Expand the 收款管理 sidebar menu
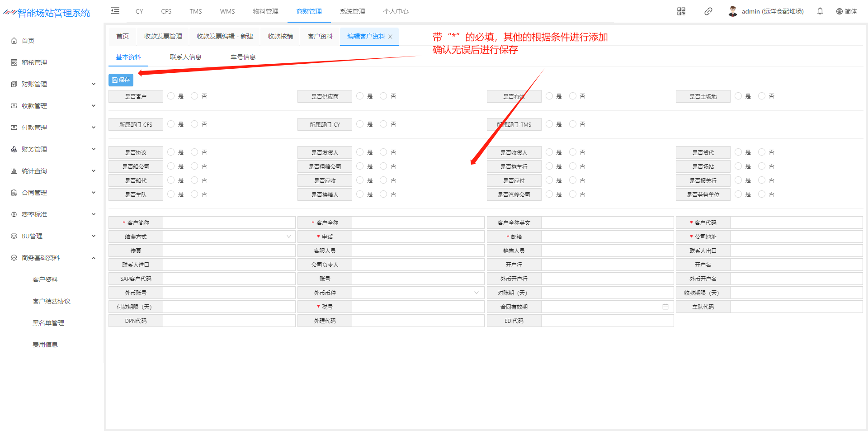Image resolution: width=868 pixels, height=431 pixels. pyautogui.click(x=52, y=106)
